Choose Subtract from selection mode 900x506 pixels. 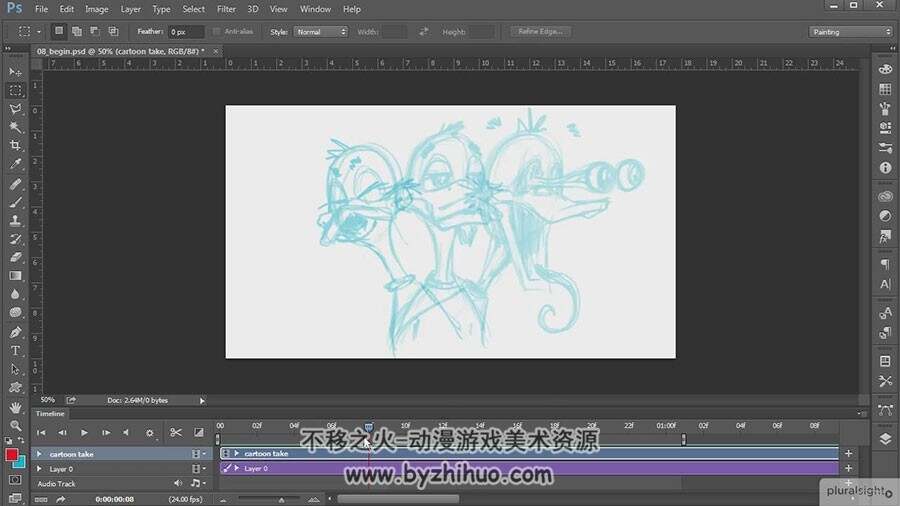(95, 31)
